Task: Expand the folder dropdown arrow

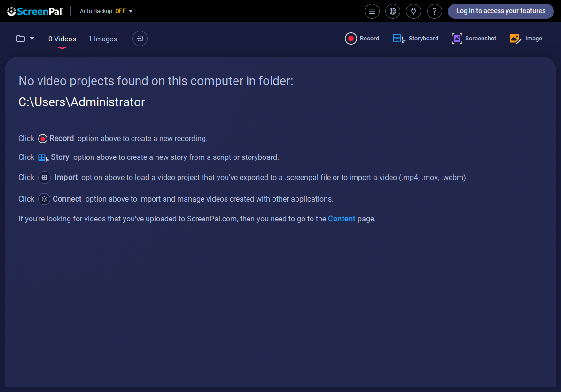Action: point(32,39)
